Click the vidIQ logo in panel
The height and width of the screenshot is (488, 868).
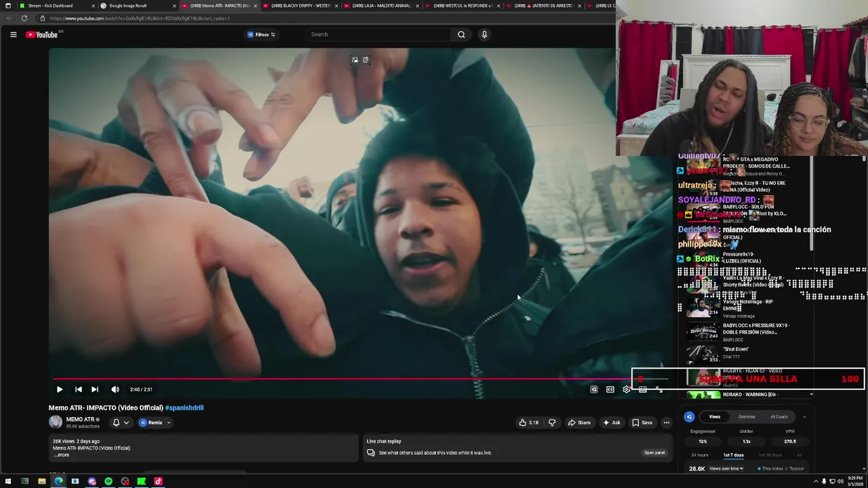689,417
